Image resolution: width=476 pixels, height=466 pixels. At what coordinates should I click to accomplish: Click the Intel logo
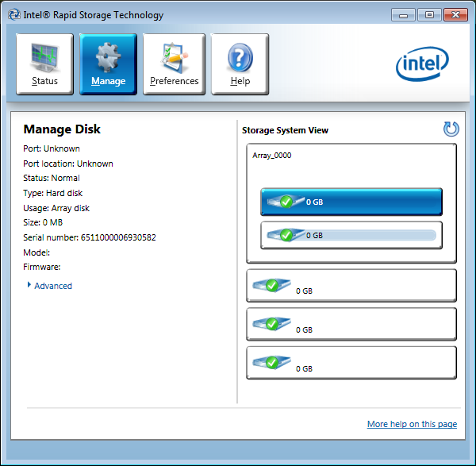tap(422, 64)
